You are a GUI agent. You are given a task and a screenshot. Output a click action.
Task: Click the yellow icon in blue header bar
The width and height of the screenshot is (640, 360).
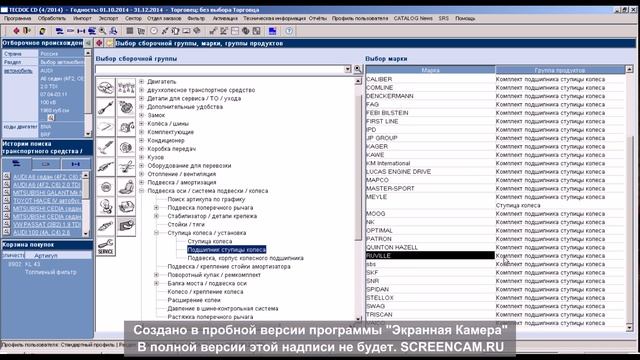[x=109, y=43]
